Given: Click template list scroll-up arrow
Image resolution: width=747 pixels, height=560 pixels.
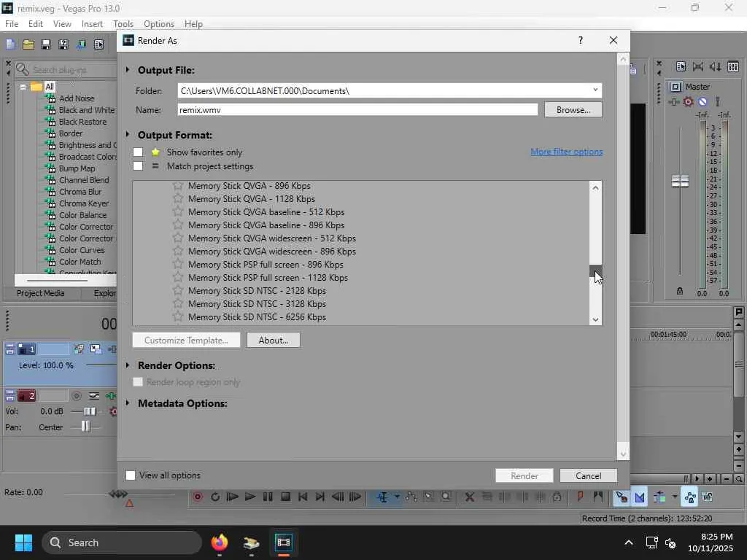Looking at the screenshot, I should (x=595, y=187).
